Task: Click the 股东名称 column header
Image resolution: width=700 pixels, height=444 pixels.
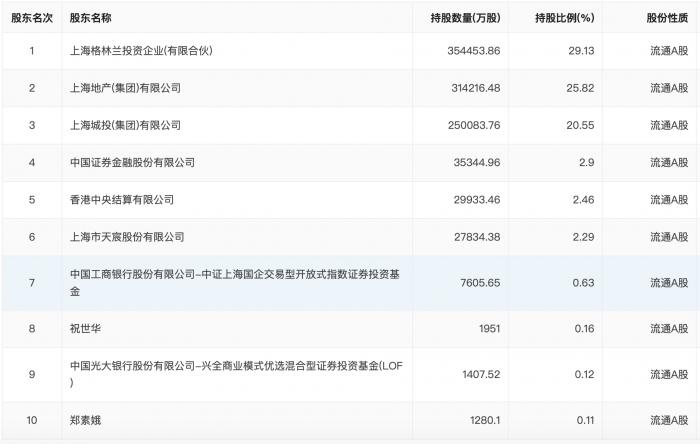Action: coord(90,18)
